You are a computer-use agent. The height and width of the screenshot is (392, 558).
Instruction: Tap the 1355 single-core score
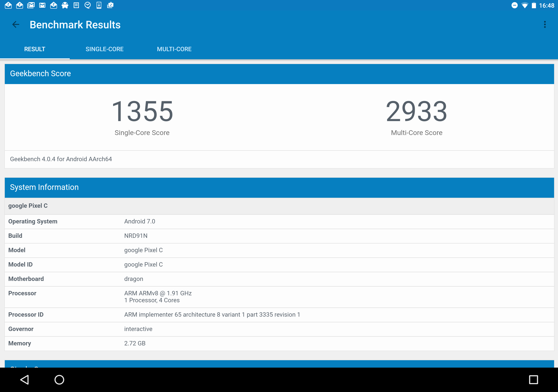142,112
